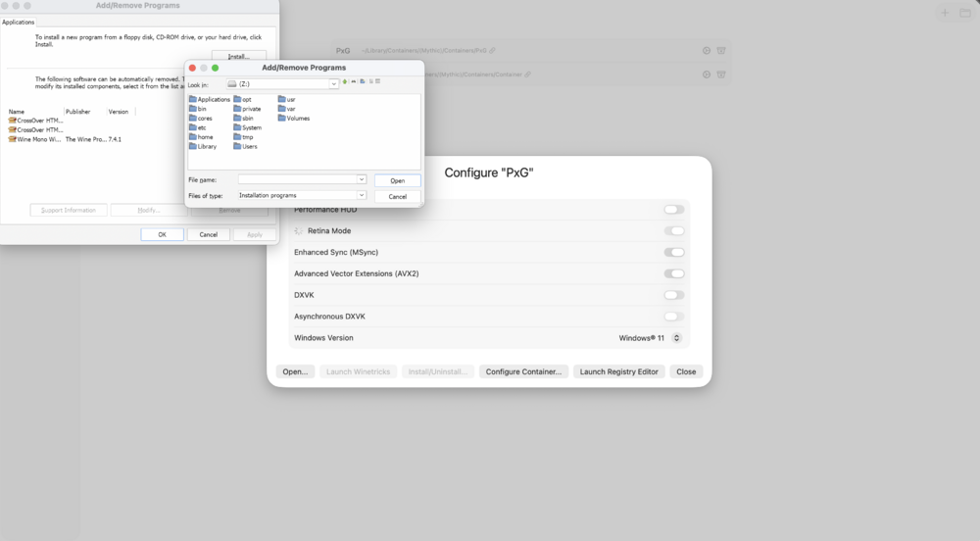Click the run icon on the PxG row
Screen dimensions: 980x541
coord(707,51)
